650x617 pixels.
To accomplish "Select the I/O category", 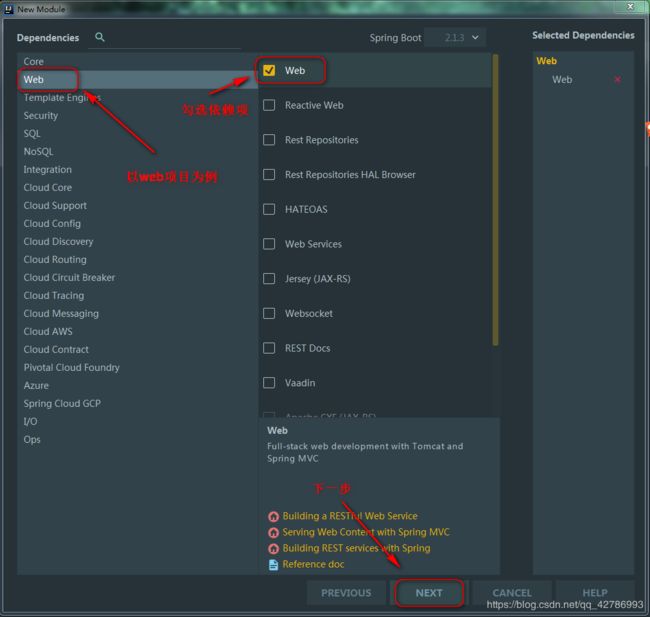I will [x=138, y=422].
